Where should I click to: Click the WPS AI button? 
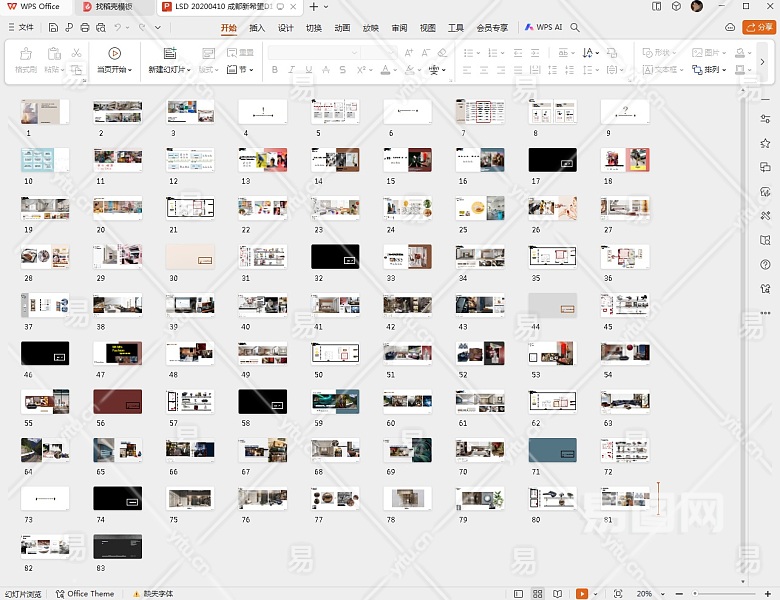coord(544,28)
